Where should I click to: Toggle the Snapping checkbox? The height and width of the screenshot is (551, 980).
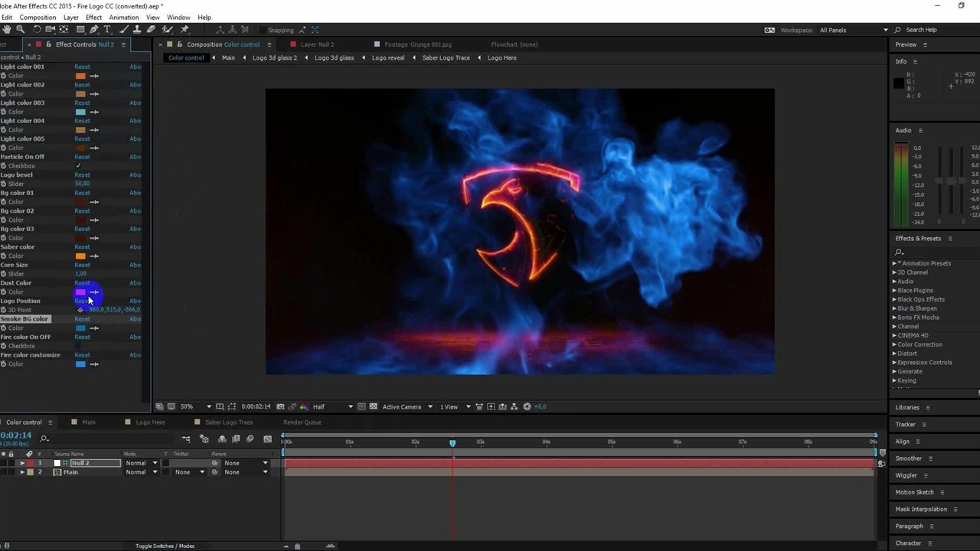click(262, 31)
